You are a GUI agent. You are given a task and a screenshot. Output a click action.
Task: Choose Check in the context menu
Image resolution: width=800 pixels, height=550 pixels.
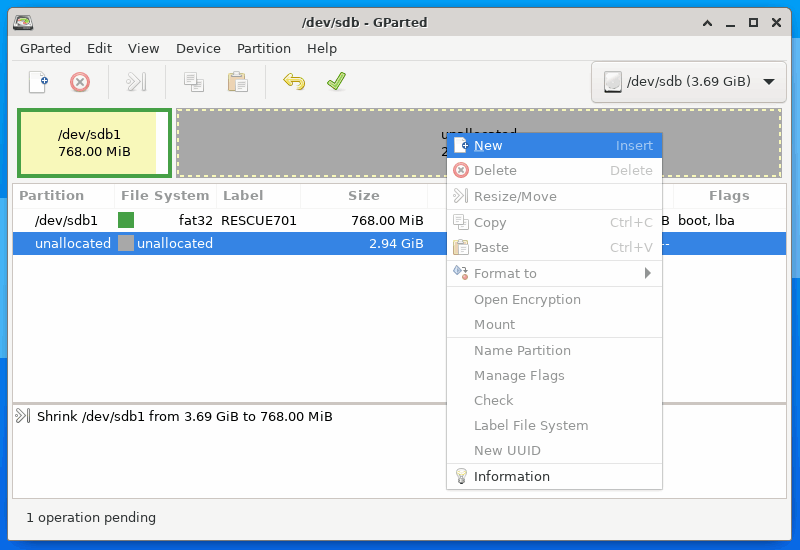(554, 401)
